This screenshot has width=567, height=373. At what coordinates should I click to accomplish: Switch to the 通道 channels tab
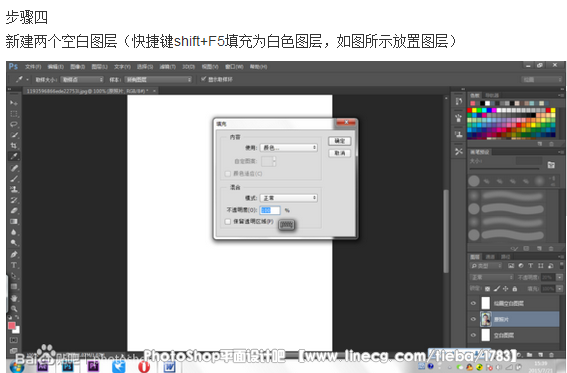490,257
